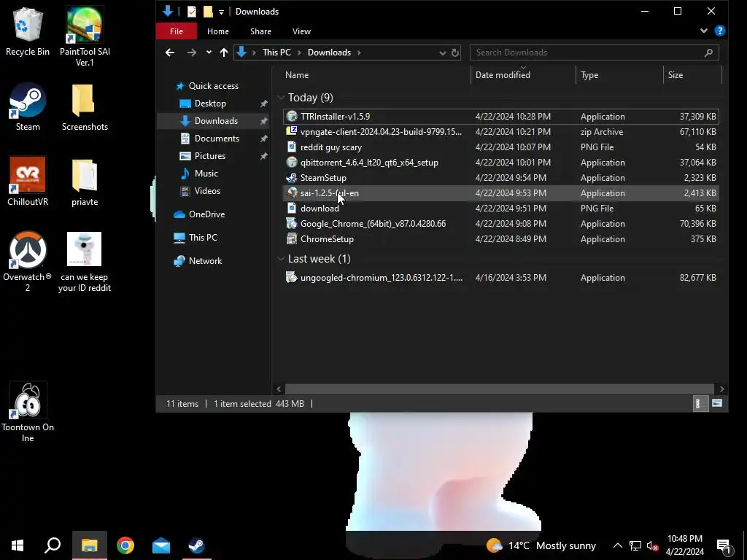Click the Windows Start button
This screenshot has width=747, height=560.
coord(18,545)
